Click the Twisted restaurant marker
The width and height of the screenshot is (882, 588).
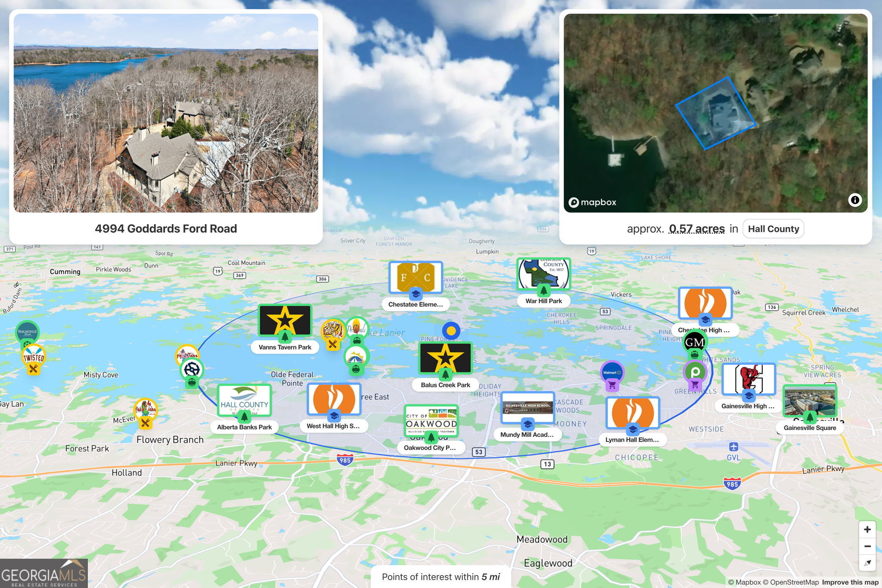[x=34, y=358]
